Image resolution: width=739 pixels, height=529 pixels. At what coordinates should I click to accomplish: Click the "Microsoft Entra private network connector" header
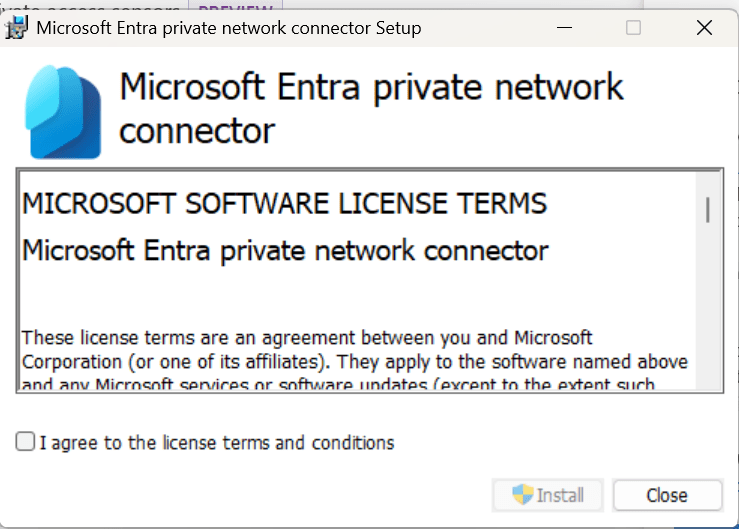(x=370, y=108)
